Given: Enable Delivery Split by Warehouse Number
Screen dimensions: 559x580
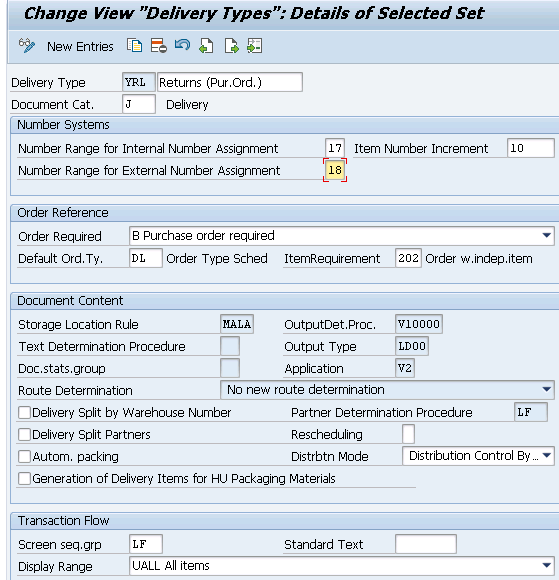Looking at the screenshot, I should pos(24,412).
